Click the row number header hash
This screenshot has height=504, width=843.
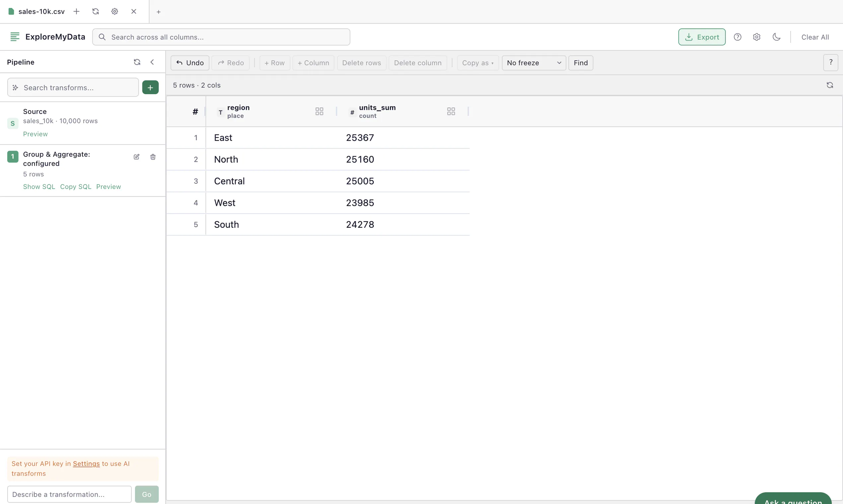[x=195, y=111]
